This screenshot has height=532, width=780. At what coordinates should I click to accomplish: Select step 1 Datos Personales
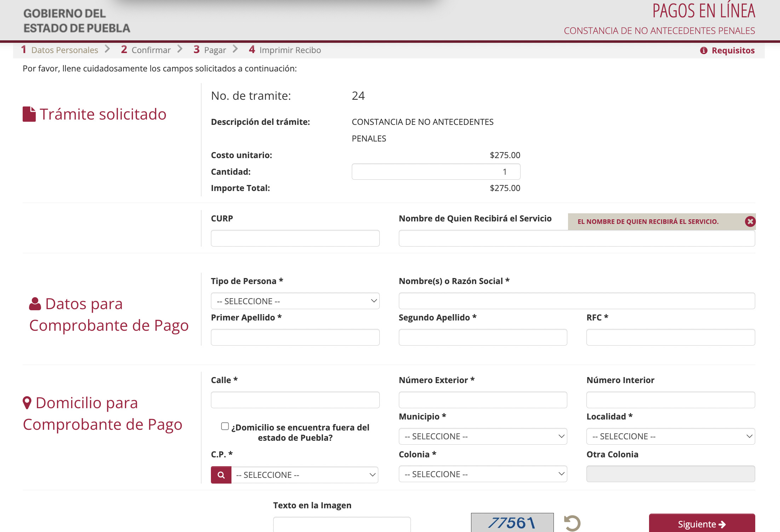click(59, 50)
